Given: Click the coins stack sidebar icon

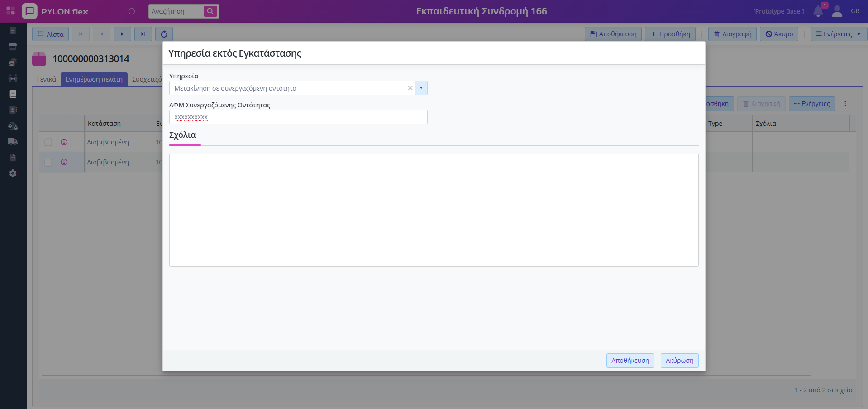Looking at the screenshot, I should point(13,63).
